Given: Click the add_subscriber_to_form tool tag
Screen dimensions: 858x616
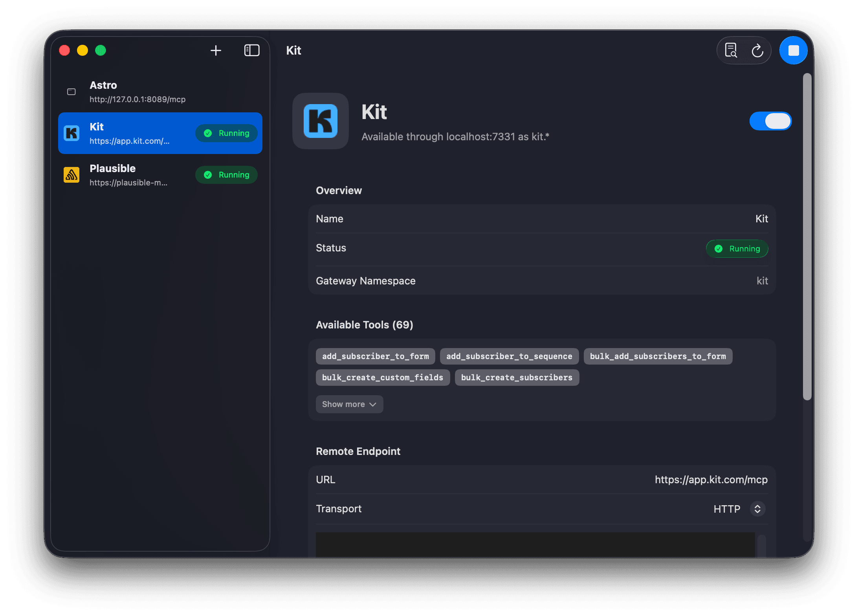Looking at the screenshot, I should pos(375,356).
